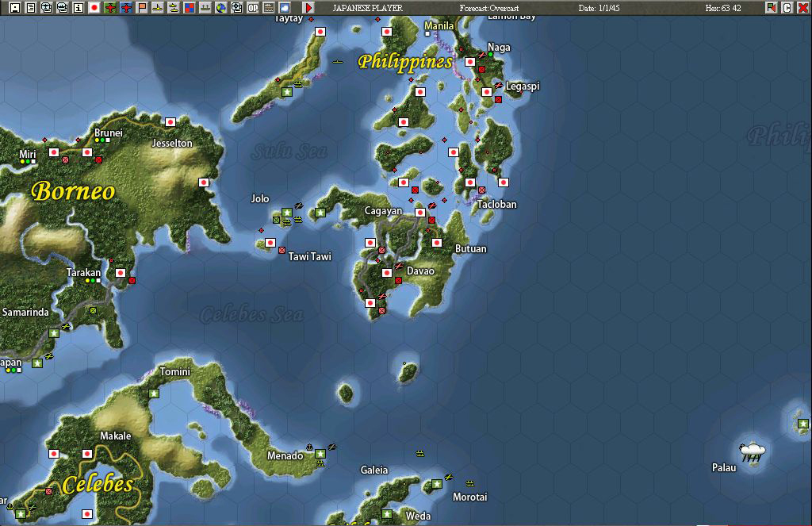The height and width of the screenshot is (526, 812).
Task: Click the 'Hex: 63 42' coordinates text
Action: [x=723, y=8]
